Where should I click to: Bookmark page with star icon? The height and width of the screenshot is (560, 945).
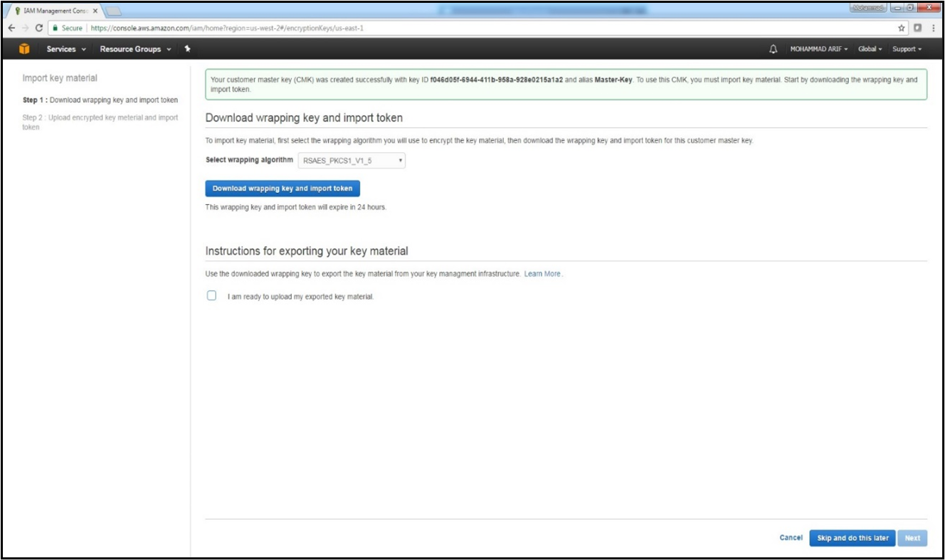coord(902,28)
